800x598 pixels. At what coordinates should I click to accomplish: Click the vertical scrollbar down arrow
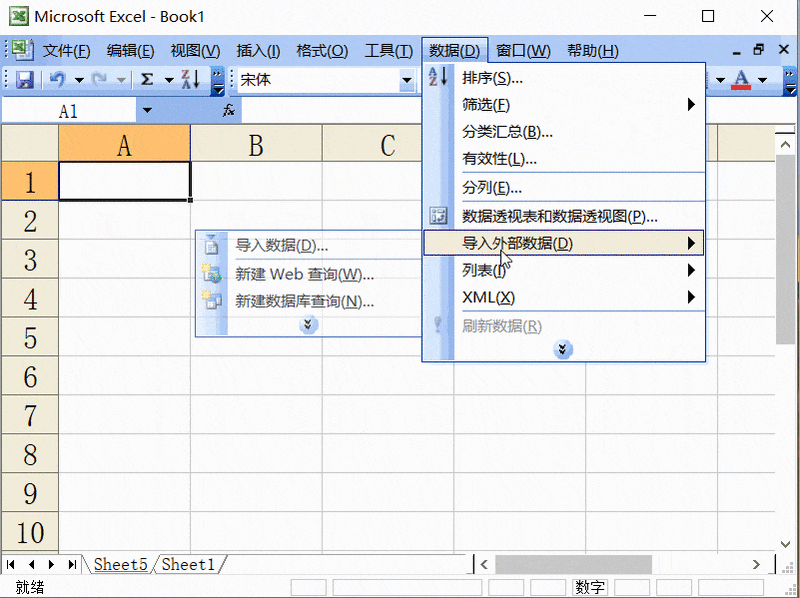point(786,545)
